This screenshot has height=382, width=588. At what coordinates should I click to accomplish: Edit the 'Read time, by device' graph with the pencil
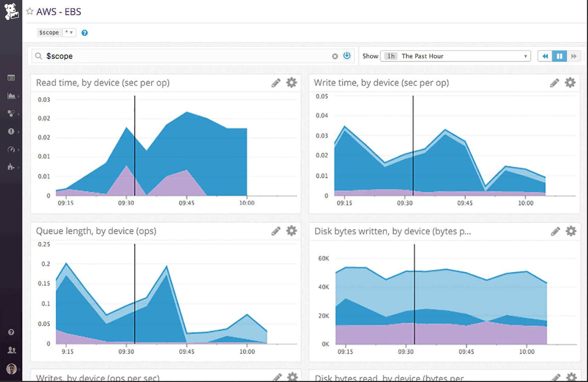(x=276, y=83)
